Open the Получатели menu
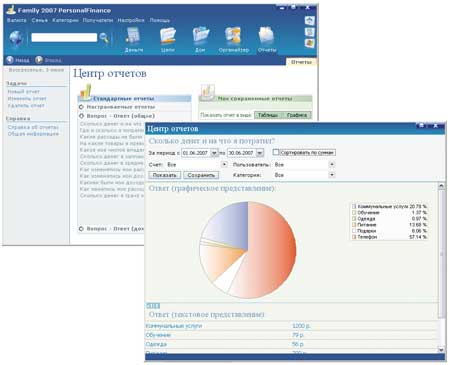 tap(98, 20)
